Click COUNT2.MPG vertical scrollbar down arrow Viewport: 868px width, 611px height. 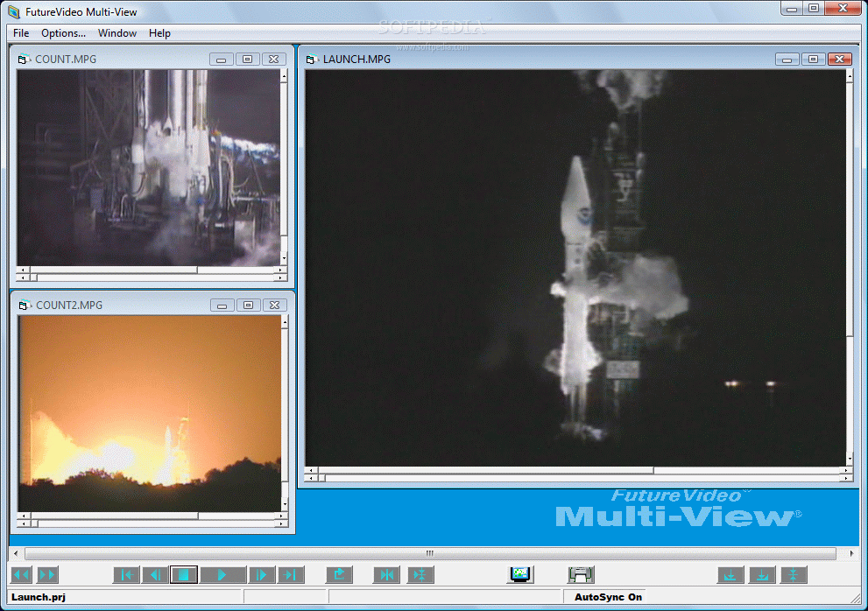(x=285, y=504)
